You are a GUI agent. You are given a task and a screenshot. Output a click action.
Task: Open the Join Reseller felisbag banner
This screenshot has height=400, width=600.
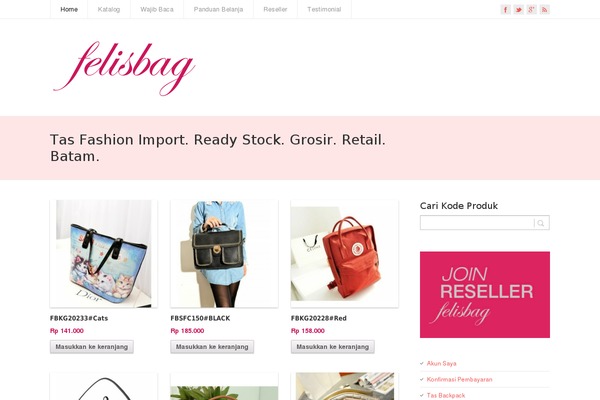pyautogui.click(x=485, y=295)
